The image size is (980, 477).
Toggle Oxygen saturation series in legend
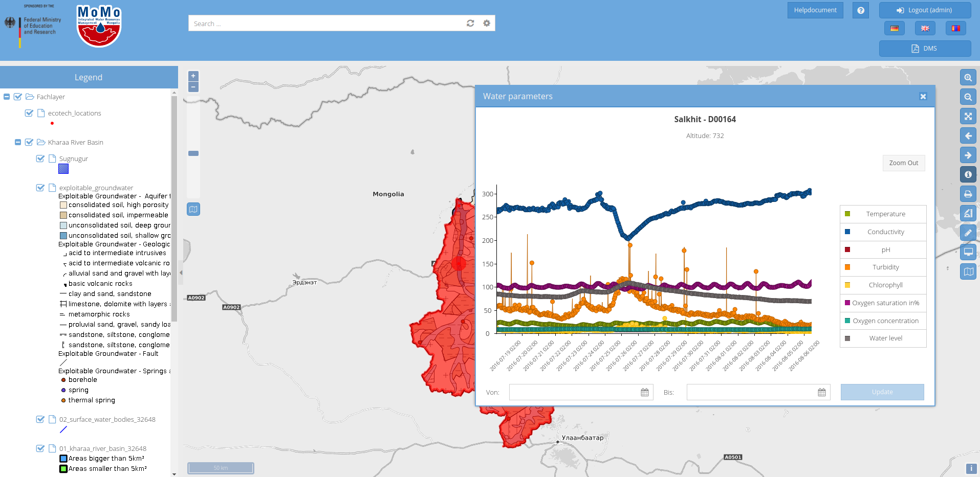coord(883,303)
